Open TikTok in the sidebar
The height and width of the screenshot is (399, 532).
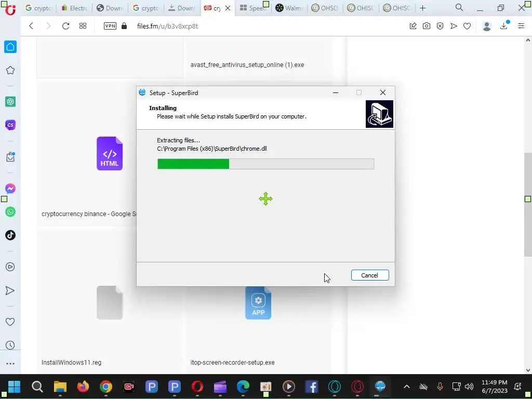10,235
